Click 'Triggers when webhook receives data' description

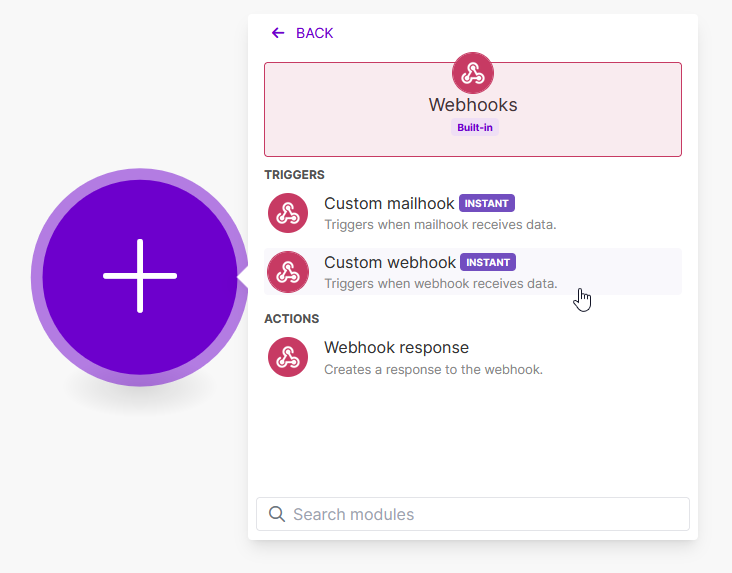pyautogui.click(x=440, y=283)
